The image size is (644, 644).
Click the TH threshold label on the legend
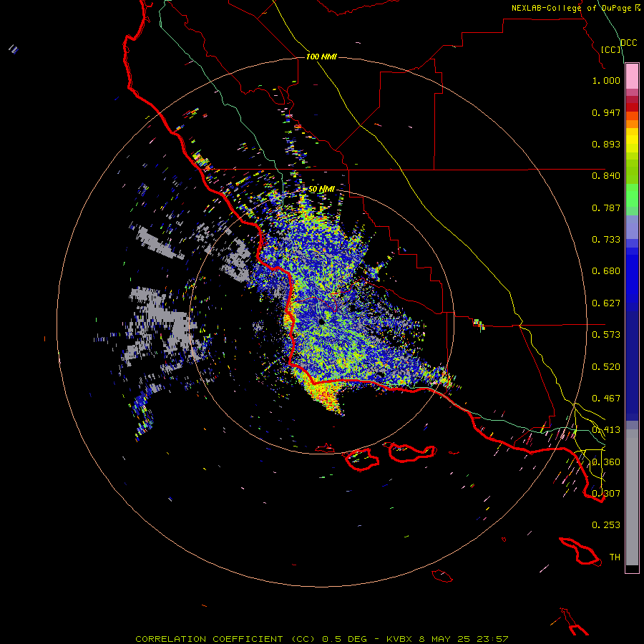[615, 557]
